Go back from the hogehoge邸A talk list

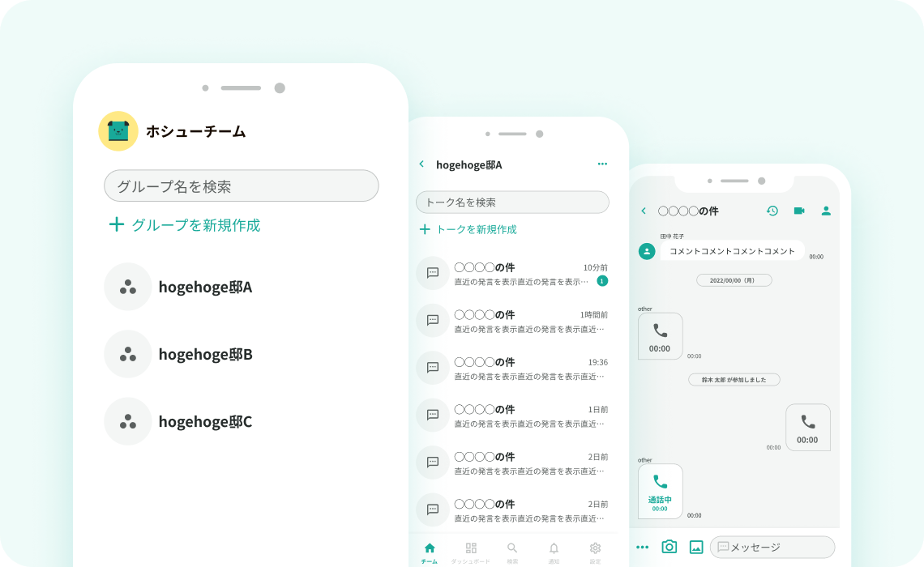[x=421, y=164]
